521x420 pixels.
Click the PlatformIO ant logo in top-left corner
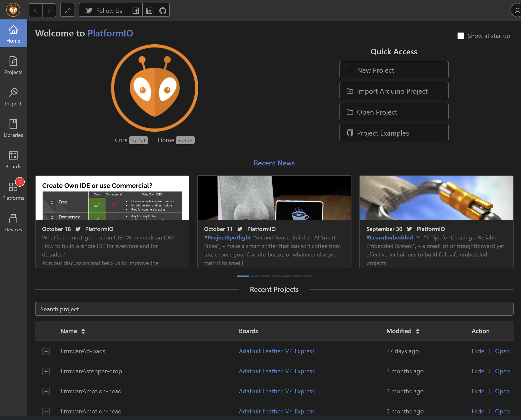pos(13,10)
